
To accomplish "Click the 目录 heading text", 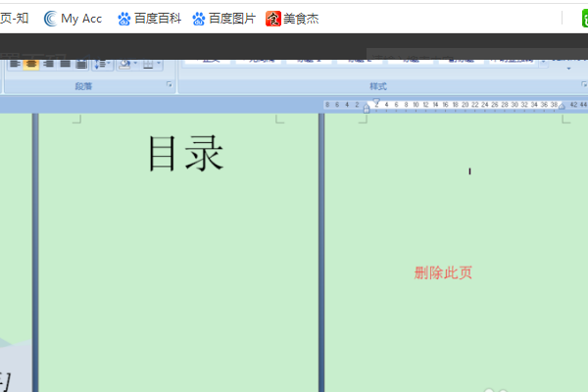I will pyautogui.click(x=186, y=153).
